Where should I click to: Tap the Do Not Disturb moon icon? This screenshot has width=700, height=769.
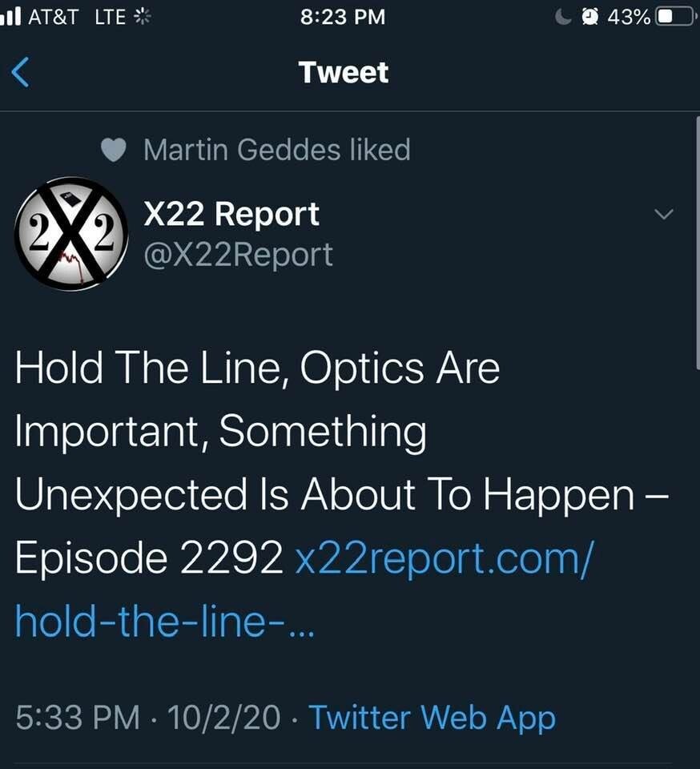(565, 16)
